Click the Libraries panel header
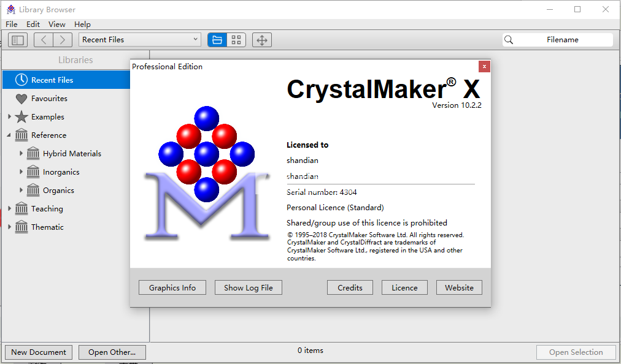Viewport: 621px width, 364px height. (x=75, y=60)
